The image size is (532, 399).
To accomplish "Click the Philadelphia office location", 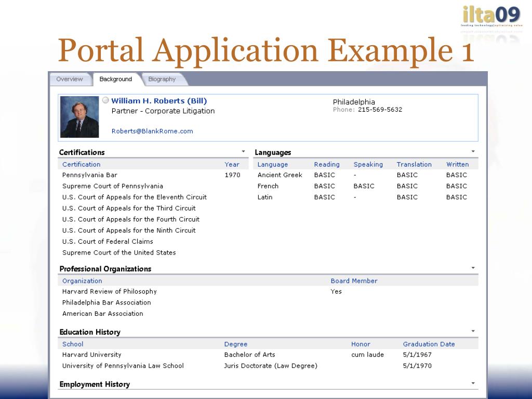I will [x=354, y=102].
